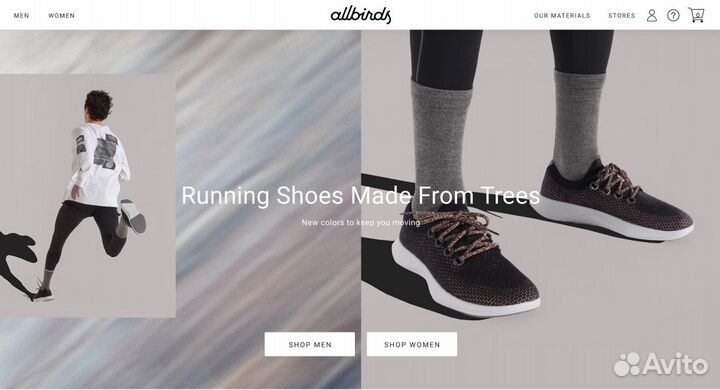Click the help question mark icon
The width and height of the screenshot is (720, 390).
pos(673,16)
